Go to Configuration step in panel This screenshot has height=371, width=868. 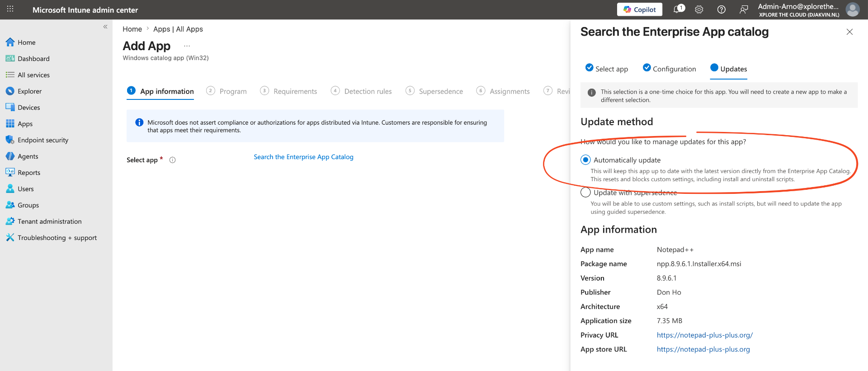669,69
